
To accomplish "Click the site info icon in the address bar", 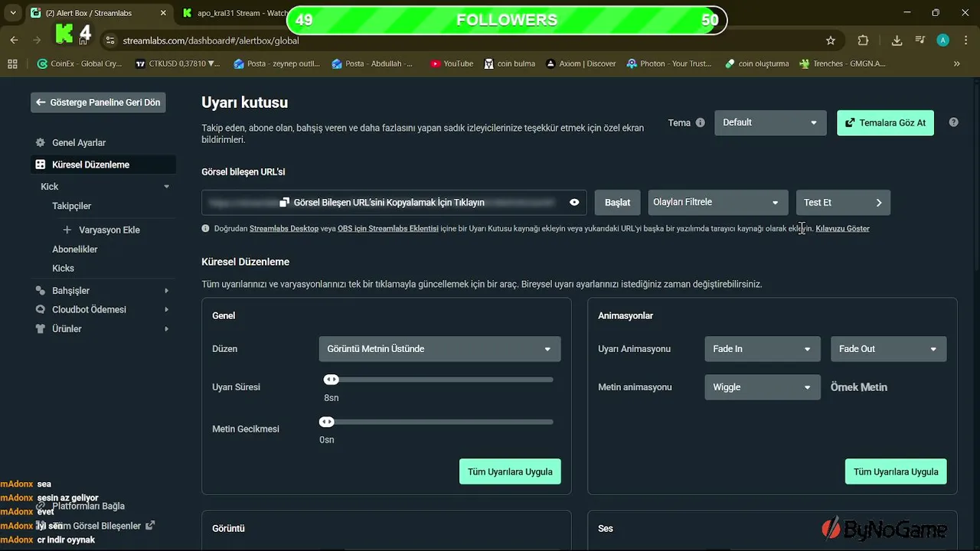I will pos(109,41).
